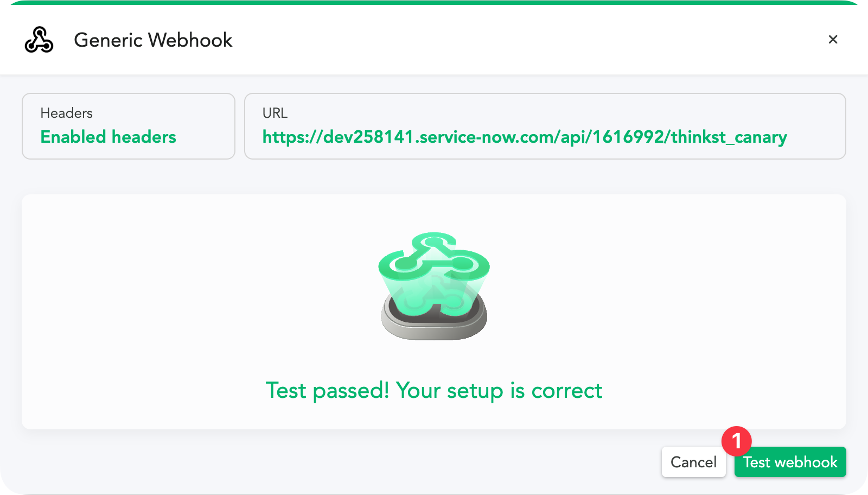868x495 pixels.
Task: Select the URL field label
Action: [275, 113]
